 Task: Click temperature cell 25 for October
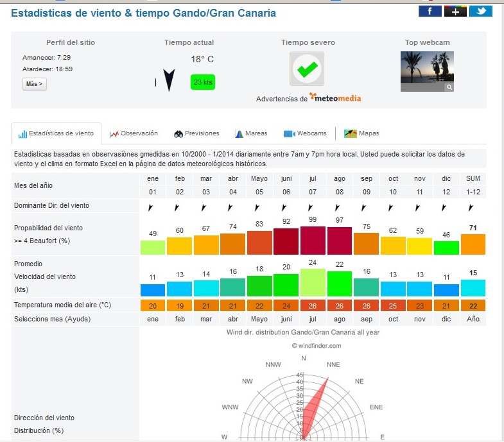pyautogui.click(x=393, y=306)
